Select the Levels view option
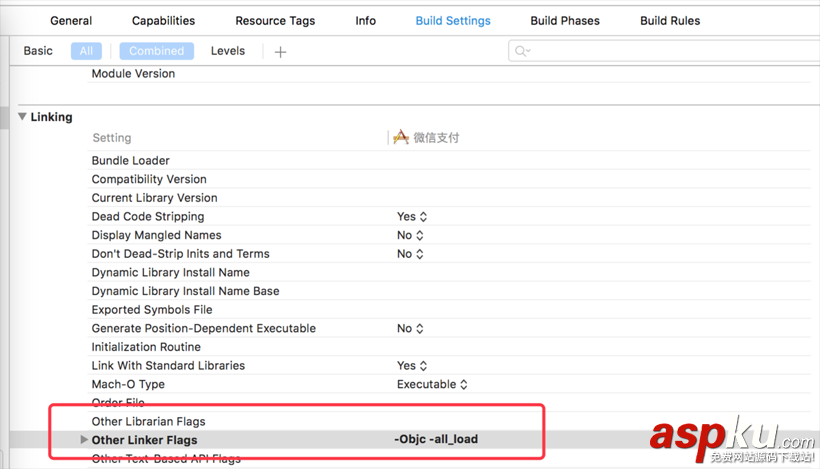This screenshot has height=469, width=820. (x=228, y=51)
